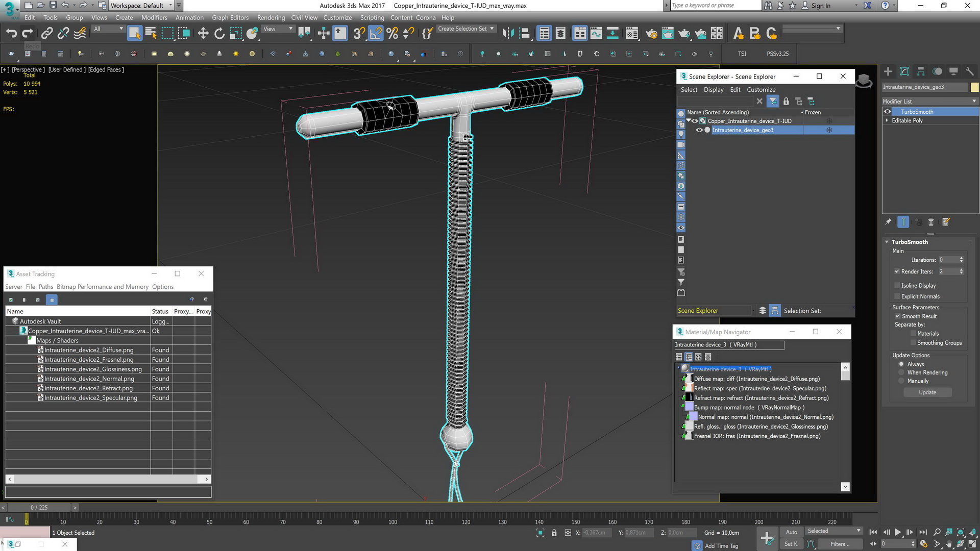Screen dimensions: 980x551
Task: Open the Paths menu in Asset Tracking
Action: pyautogui.click(x=46, y=287)
